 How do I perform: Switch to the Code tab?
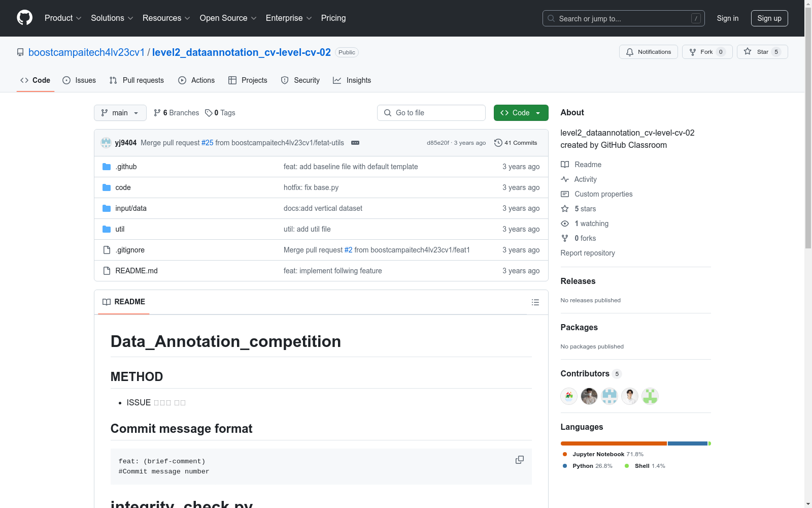[x=36, y=80]
